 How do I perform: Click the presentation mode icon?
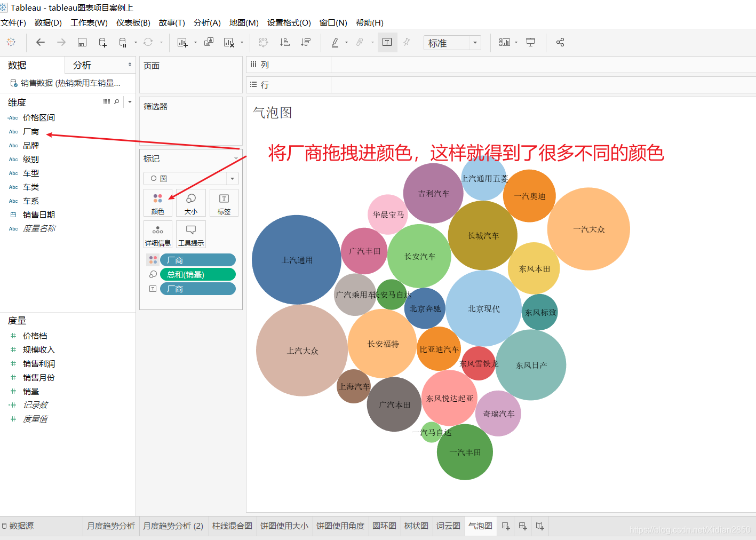[530, 42]
